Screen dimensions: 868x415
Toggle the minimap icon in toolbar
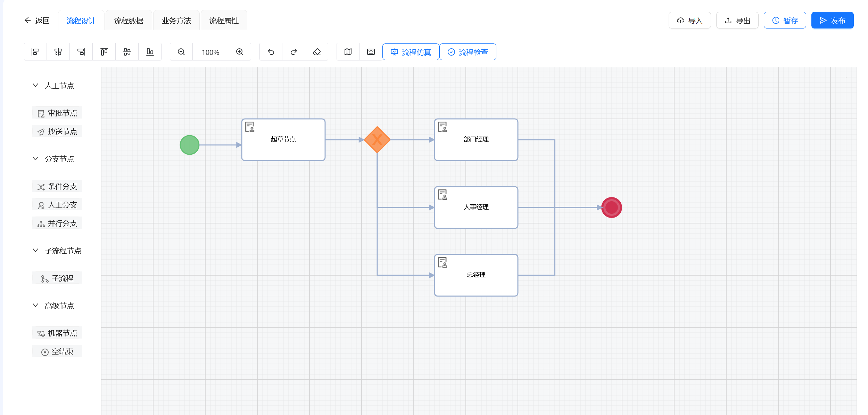click(x=348, y=52)
